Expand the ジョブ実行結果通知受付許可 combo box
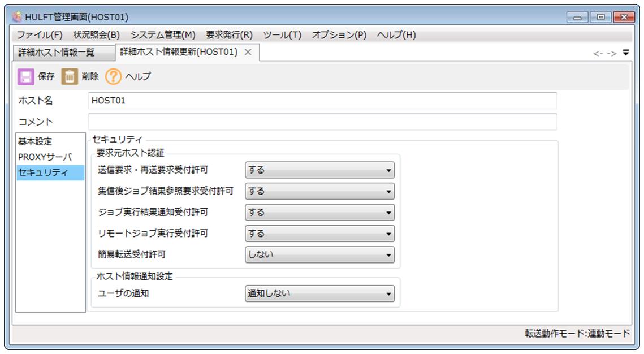 (319, 212)
